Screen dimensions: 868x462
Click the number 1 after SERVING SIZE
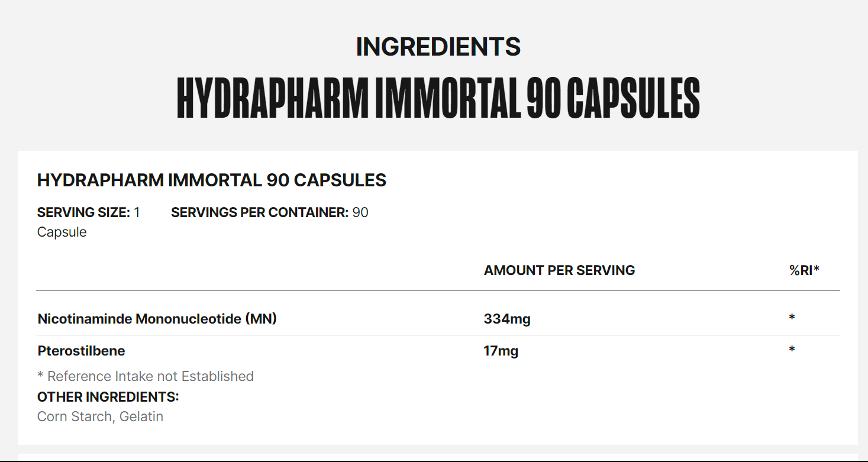point(137,212)
